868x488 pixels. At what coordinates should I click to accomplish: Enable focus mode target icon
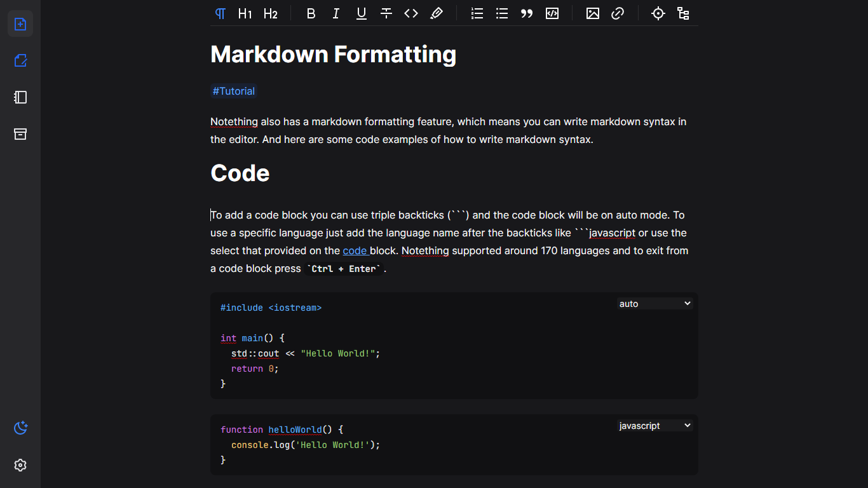pyautogui.click(x=658, y=13)
